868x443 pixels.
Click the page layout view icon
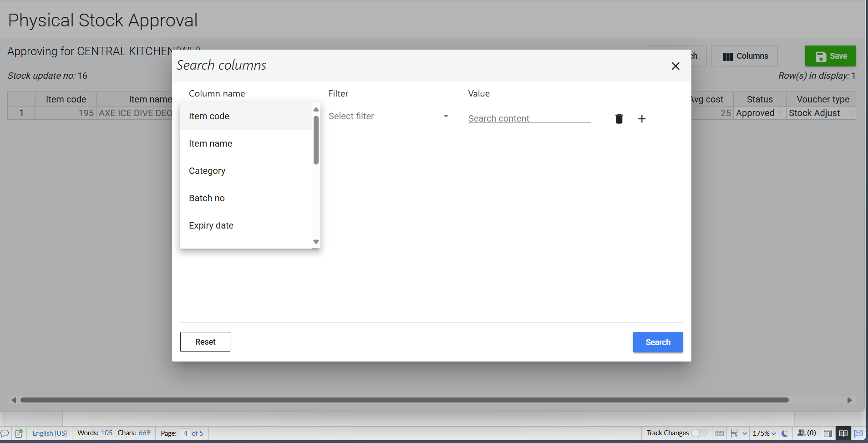pyautogui.click(x=734, y=433)
